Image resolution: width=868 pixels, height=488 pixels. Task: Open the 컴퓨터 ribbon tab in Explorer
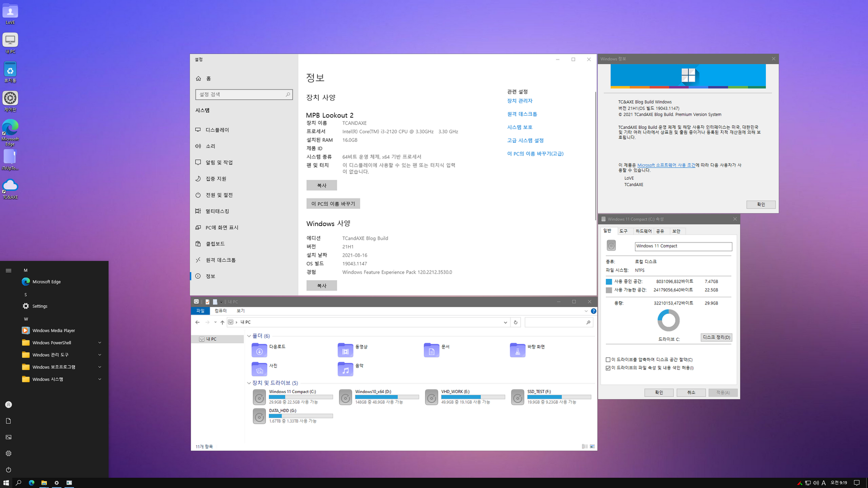(x=220, y=311)
